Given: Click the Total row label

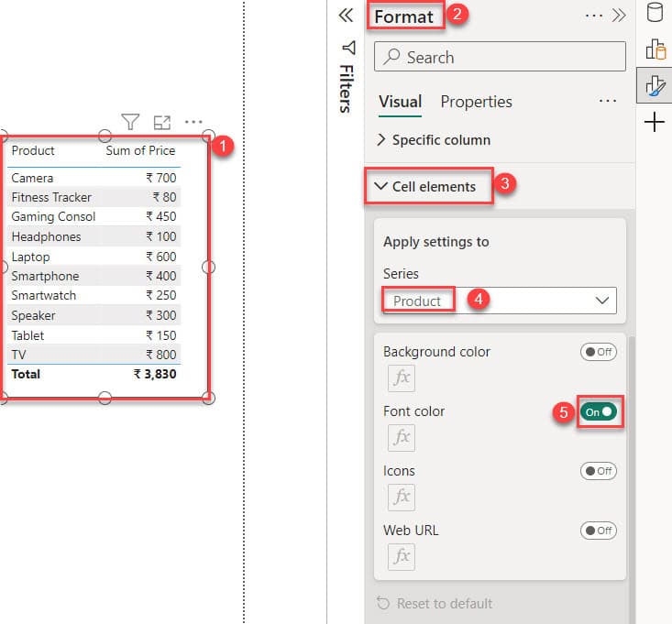Looking at the screenshot, I should coord(26,374).
